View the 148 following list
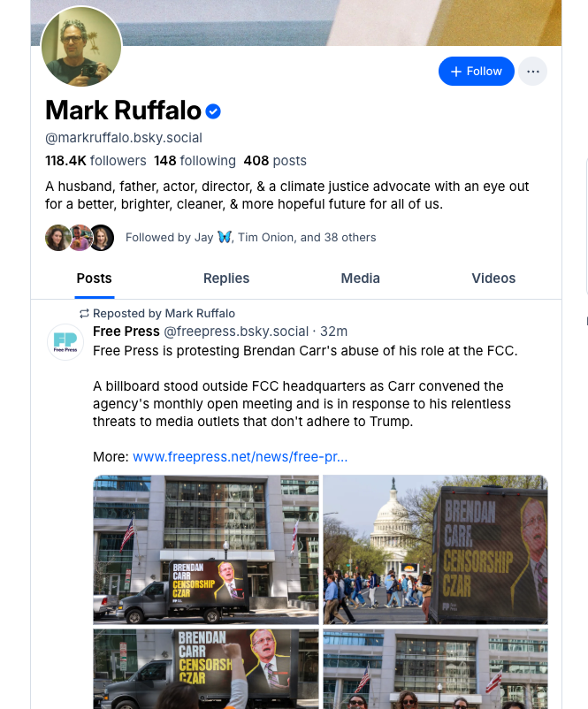The width and height of the screenshot is (588, 709). point(195,161)
